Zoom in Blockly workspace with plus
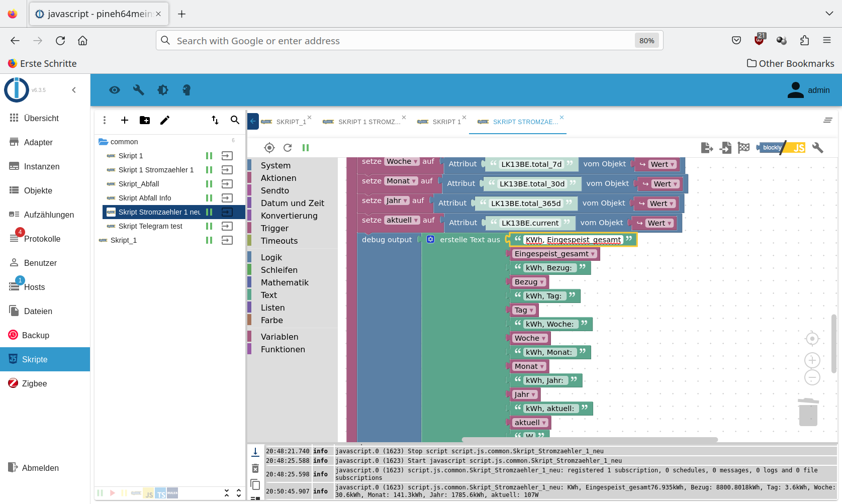Screen dimensions: 842x504 [812, 360]
